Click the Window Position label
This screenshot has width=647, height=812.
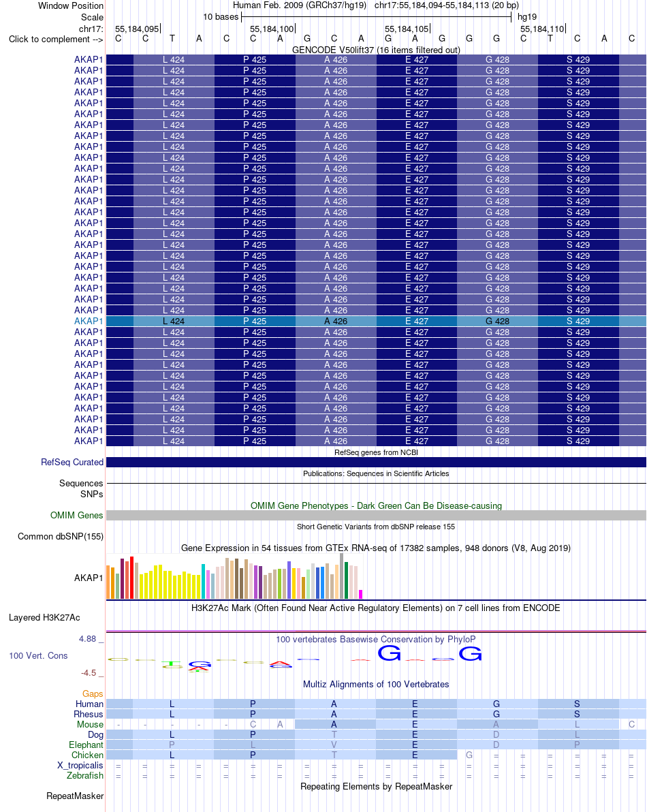pos(71,5)
